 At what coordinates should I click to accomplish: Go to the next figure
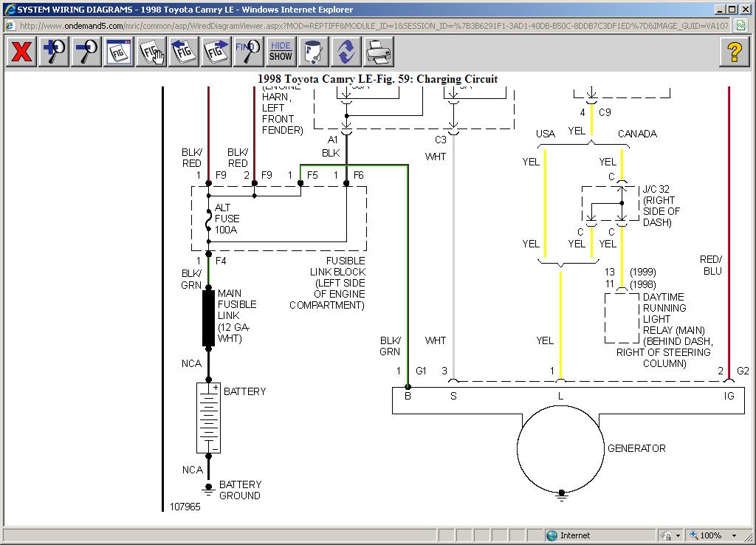point(216,52)
